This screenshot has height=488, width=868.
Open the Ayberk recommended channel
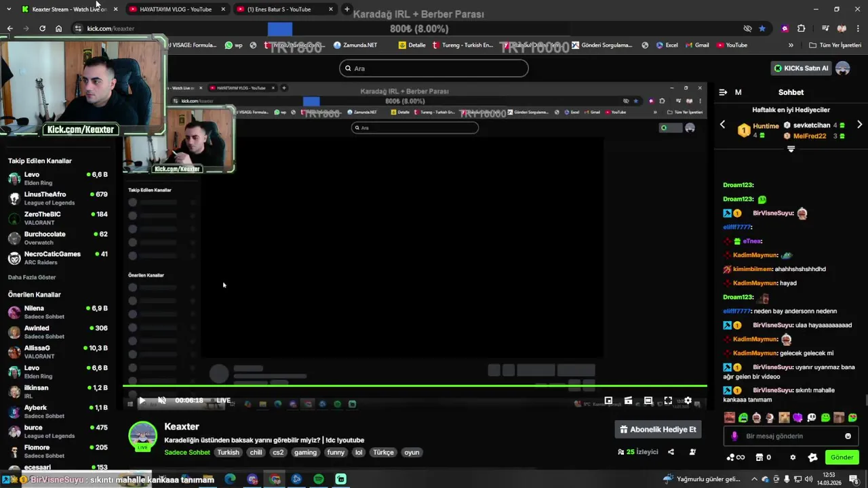click(58, 411)
